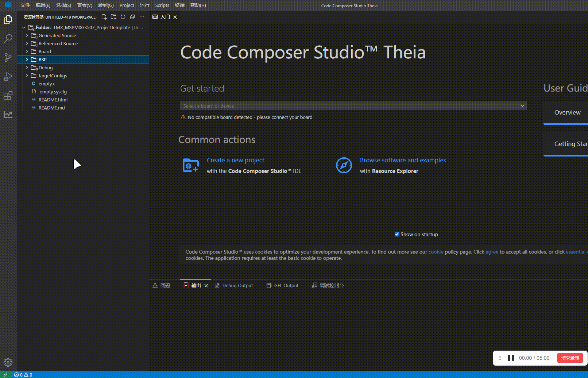Open the empty.syscfg file
Image resolution: width=588 pixels, height=378 pixels.
tap(53, 92)
